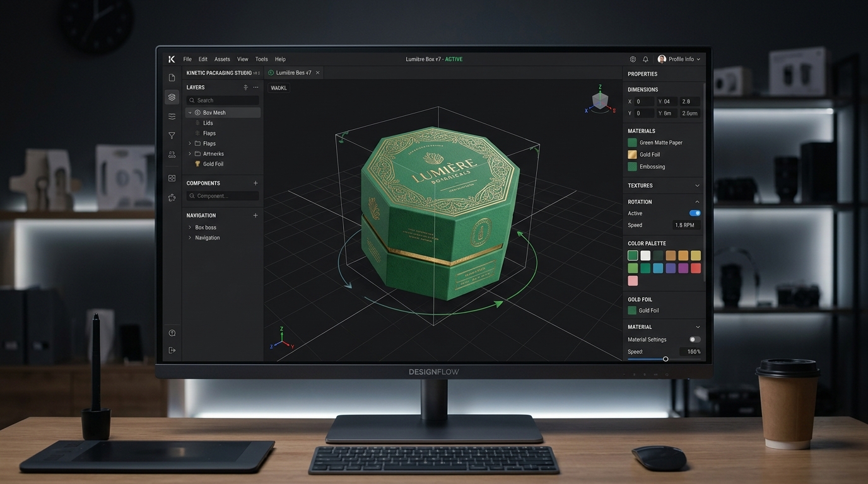Expand the Flaps folder layer
This screenshot has width=868, height=484.
(190, 144)
